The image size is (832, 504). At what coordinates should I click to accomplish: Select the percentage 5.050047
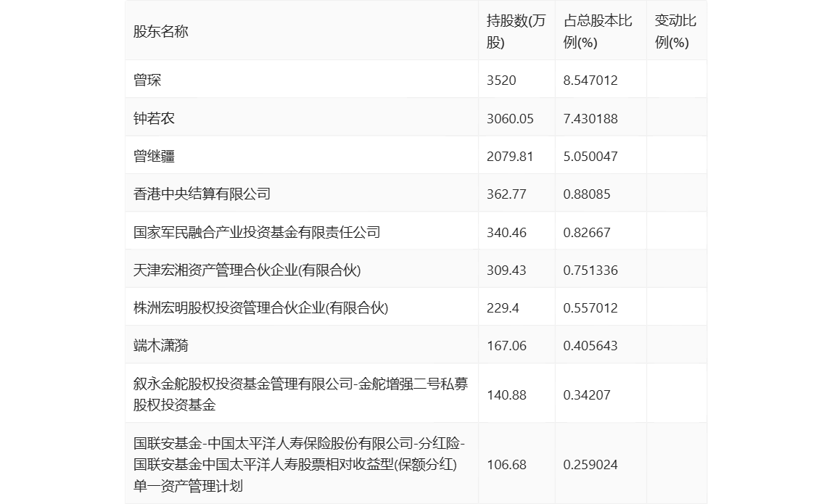pos(590,156)
